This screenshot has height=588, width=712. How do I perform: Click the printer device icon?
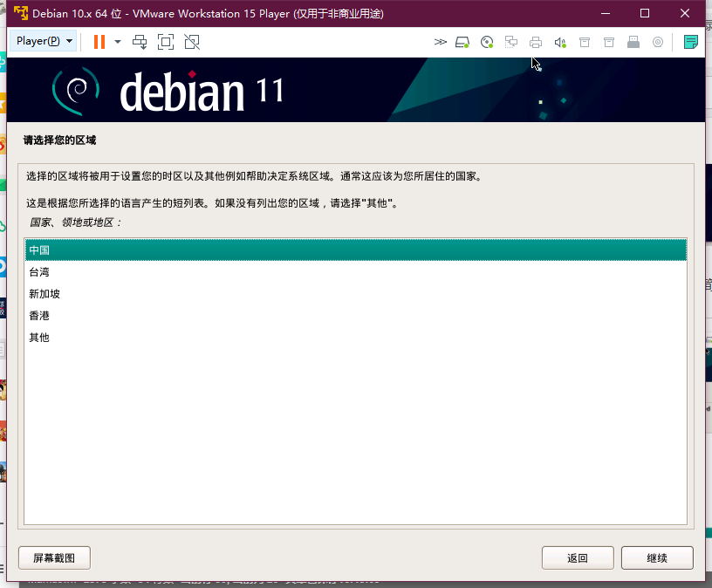point(536,42)
